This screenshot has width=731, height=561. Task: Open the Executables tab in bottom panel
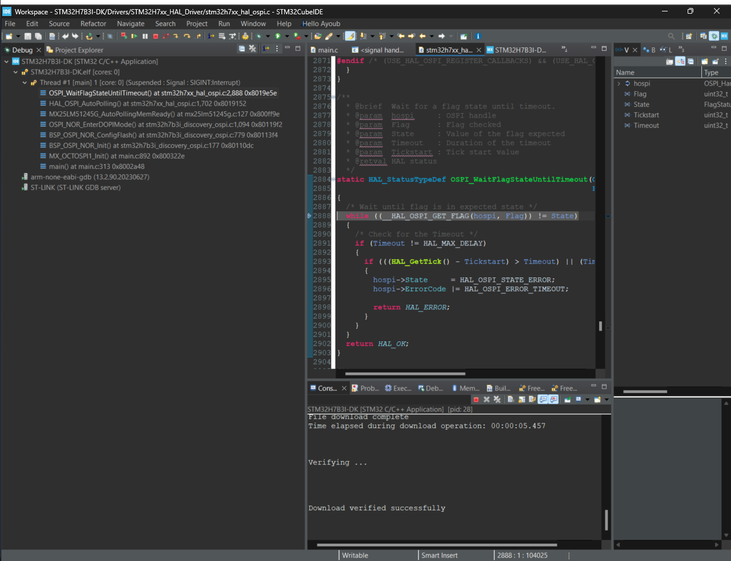[398, 388]
